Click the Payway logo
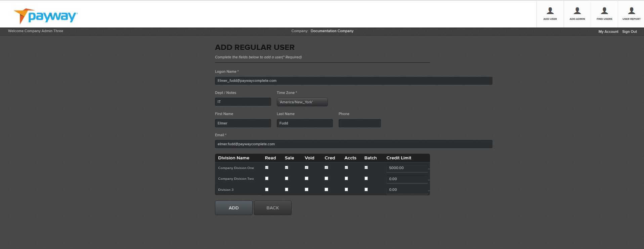 point(46,16)
